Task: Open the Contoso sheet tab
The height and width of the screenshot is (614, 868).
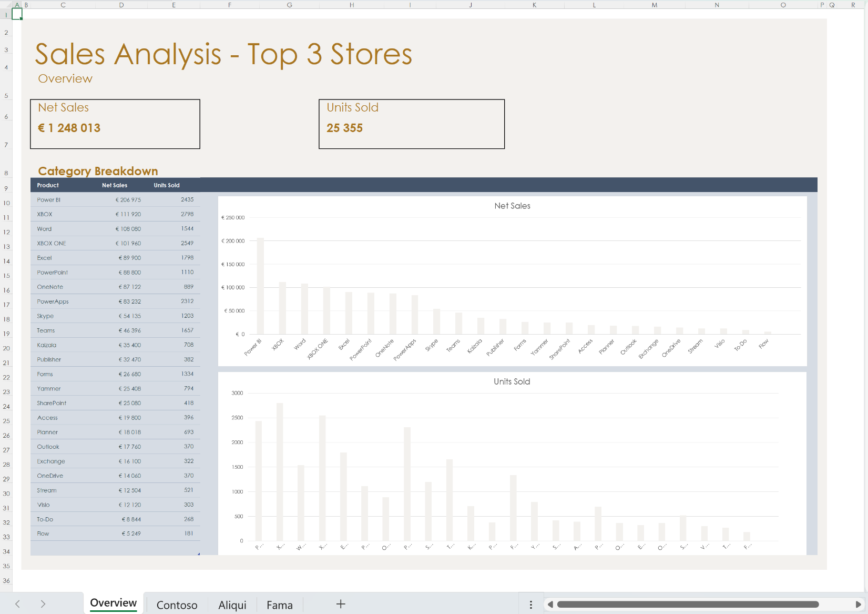Action: 177,605
